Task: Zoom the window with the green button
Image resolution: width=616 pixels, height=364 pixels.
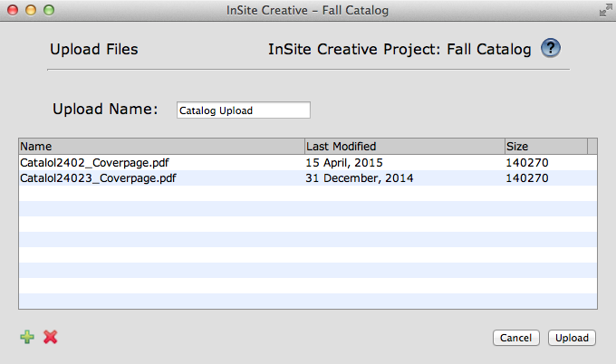Action: pyautogui.click(x=48, y=10)
